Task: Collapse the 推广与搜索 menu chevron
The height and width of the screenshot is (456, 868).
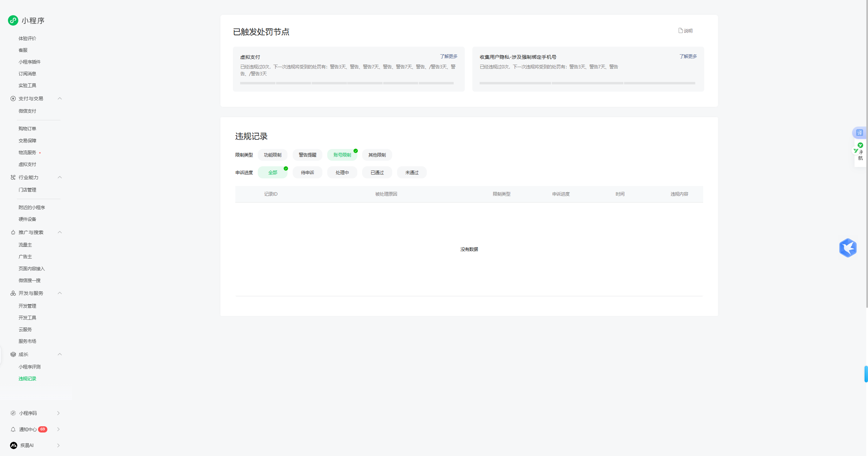Action: point(60,232)
